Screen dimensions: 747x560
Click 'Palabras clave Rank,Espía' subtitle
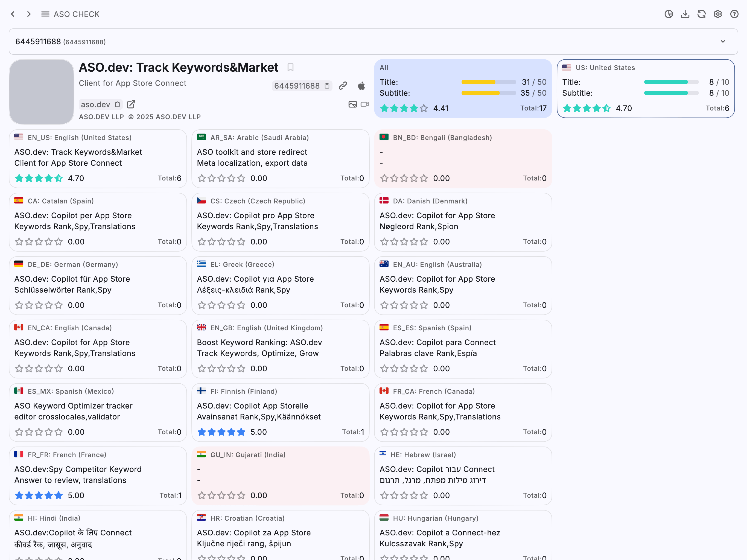(428, 353)
